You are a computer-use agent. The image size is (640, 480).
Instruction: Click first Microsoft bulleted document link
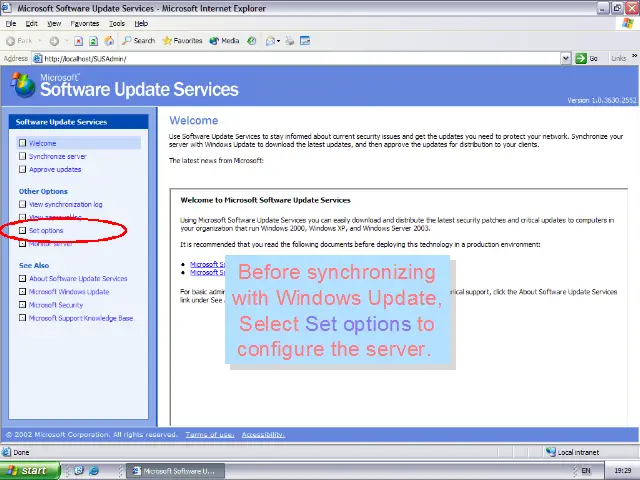click(x=207, y=264)
